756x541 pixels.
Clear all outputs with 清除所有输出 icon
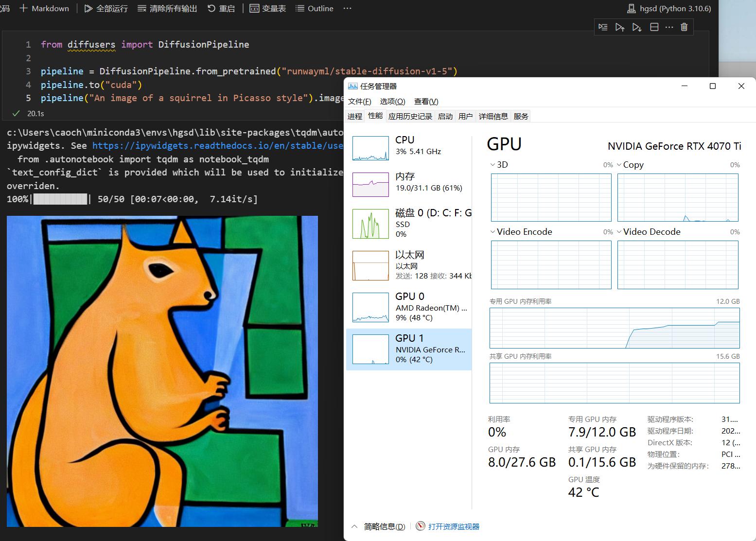167,8
